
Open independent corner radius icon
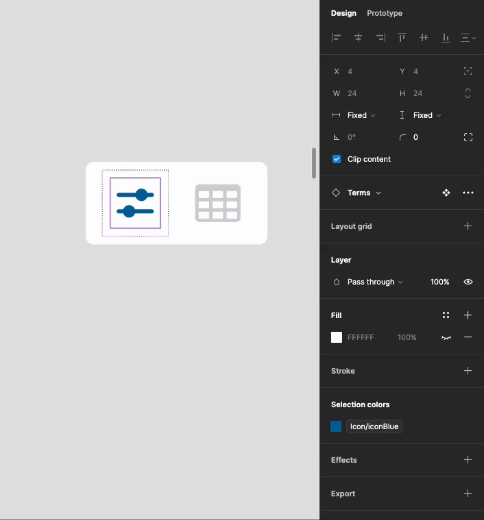pyautogui.click(x=468, y=137)
